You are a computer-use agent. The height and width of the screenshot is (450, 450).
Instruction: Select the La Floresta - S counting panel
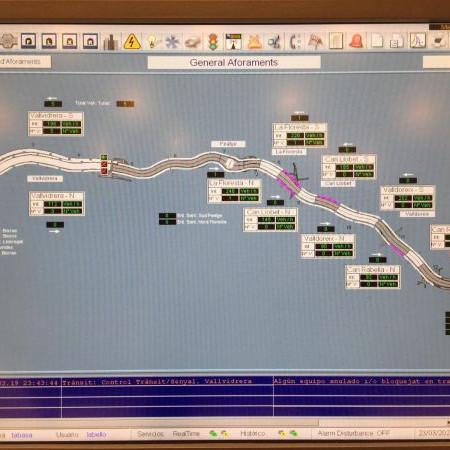pos(299,135)
